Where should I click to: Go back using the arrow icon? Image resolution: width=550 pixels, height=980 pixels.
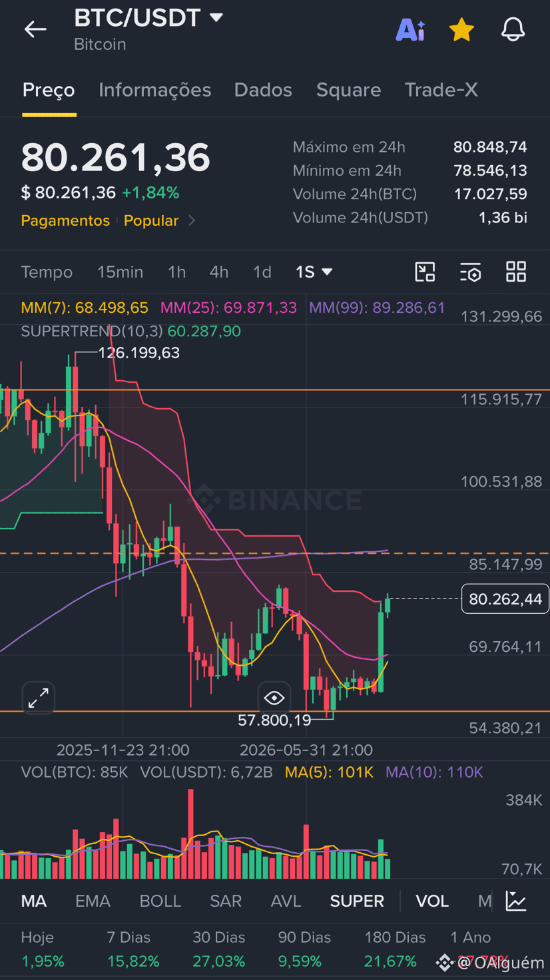point(35,29)
